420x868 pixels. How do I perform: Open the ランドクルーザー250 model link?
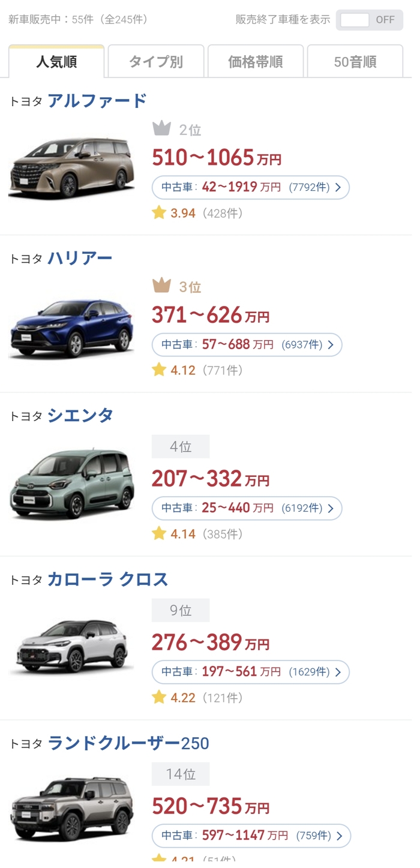[128, 744]
